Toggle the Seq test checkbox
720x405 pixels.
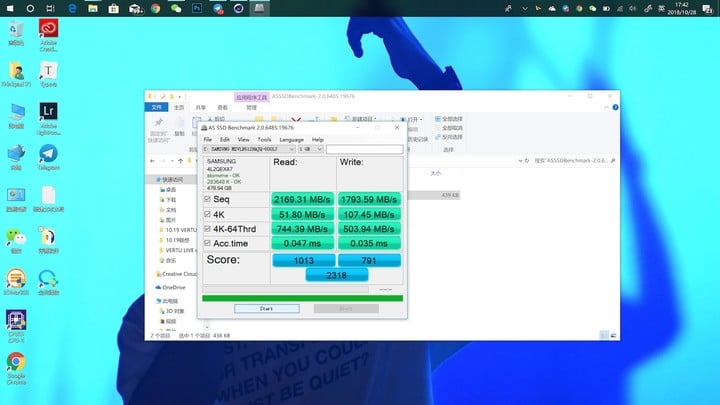pos(207,199)
